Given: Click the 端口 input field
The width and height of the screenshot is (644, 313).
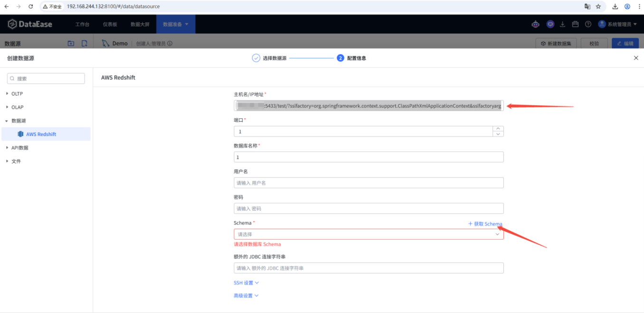Looking at the screenshot, I should pos(363,131).
